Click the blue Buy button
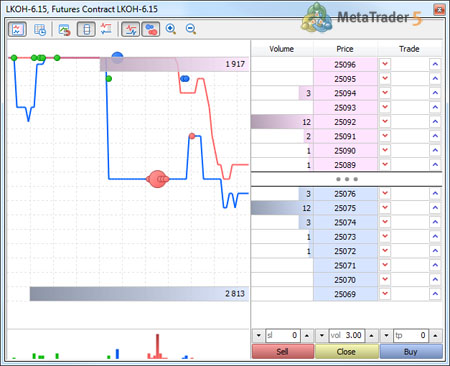450x366 pixels. 411,352
